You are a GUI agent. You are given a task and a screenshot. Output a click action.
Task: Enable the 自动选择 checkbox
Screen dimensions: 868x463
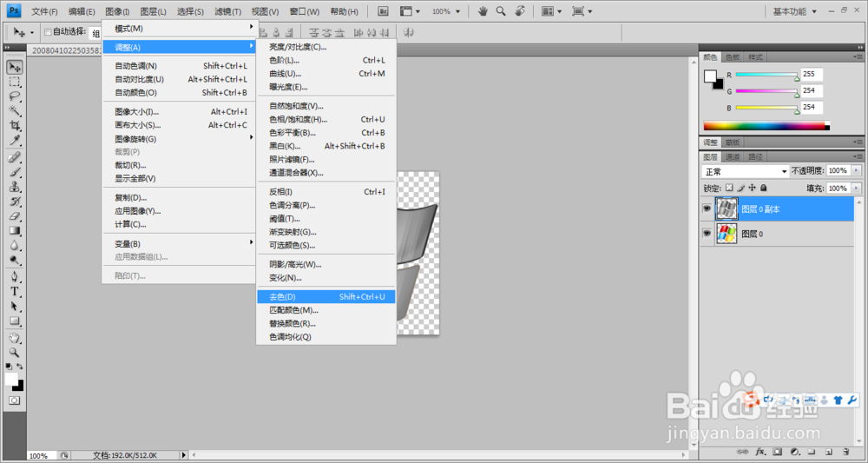(x=48, y=32)
